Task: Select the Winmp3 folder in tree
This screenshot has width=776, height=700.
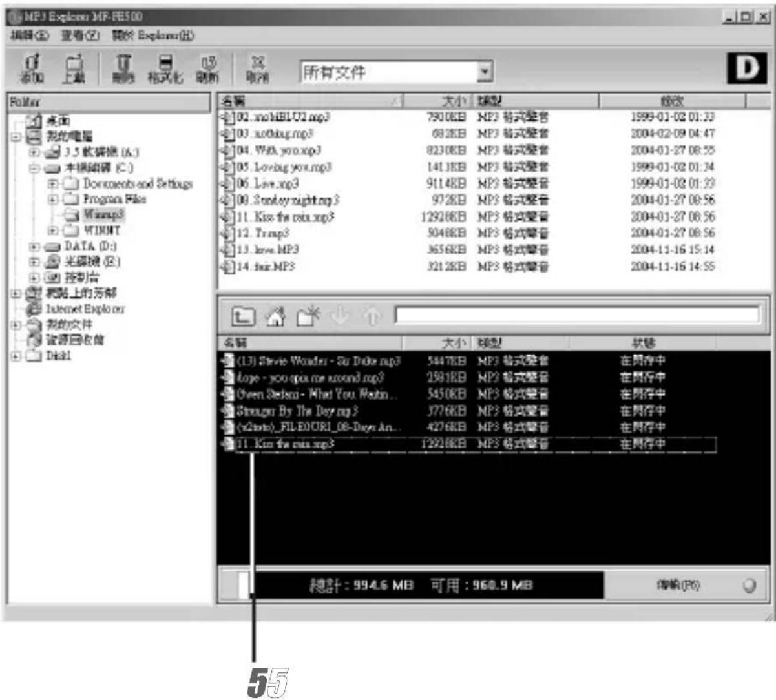Action: (x=103, y=215)
